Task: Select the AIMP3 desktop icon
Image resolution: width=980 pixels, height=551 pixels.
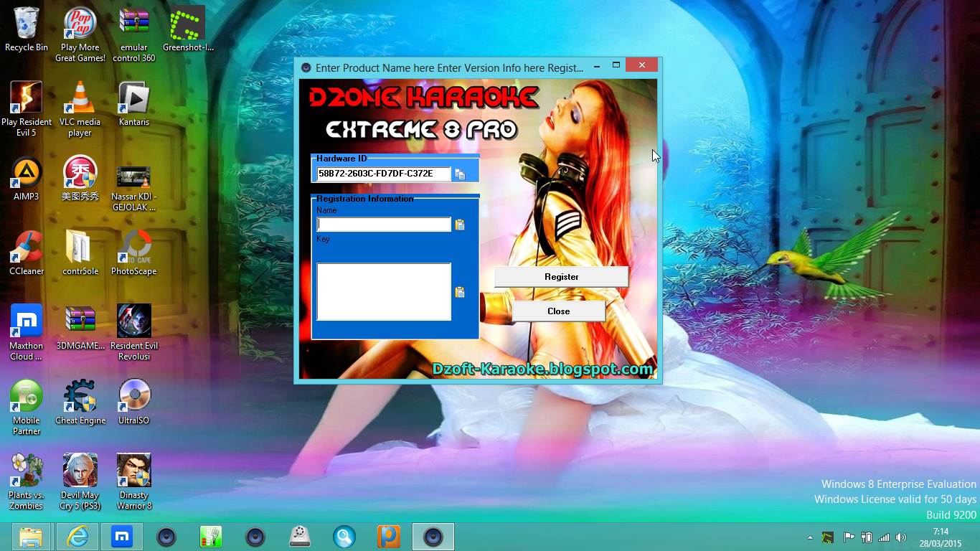Action: 27,179
